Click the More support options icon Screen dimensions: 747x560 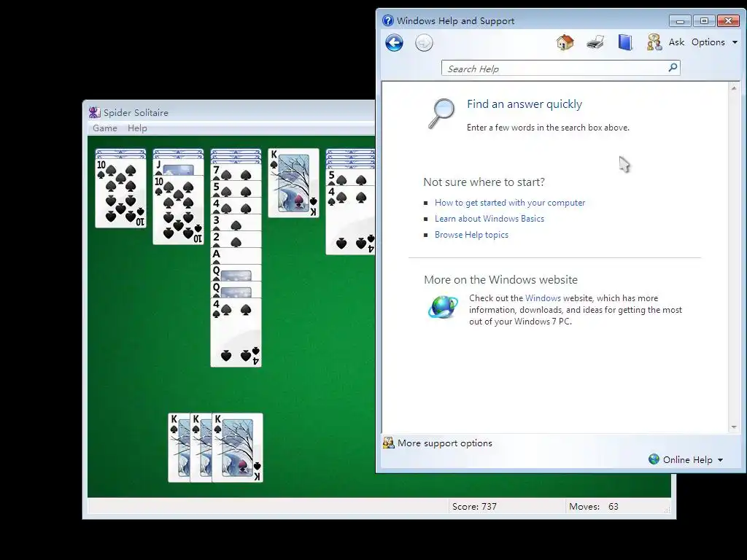click(389, 443)
